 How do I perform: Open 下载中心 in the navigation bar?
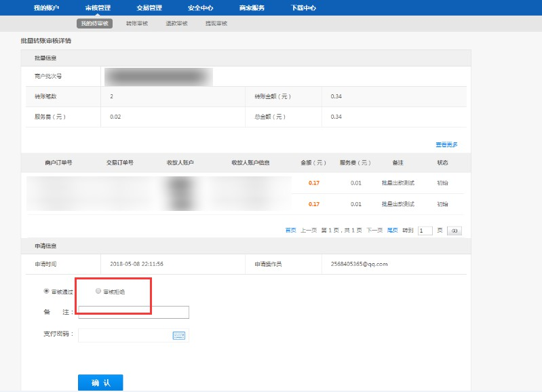pos(303,7)
